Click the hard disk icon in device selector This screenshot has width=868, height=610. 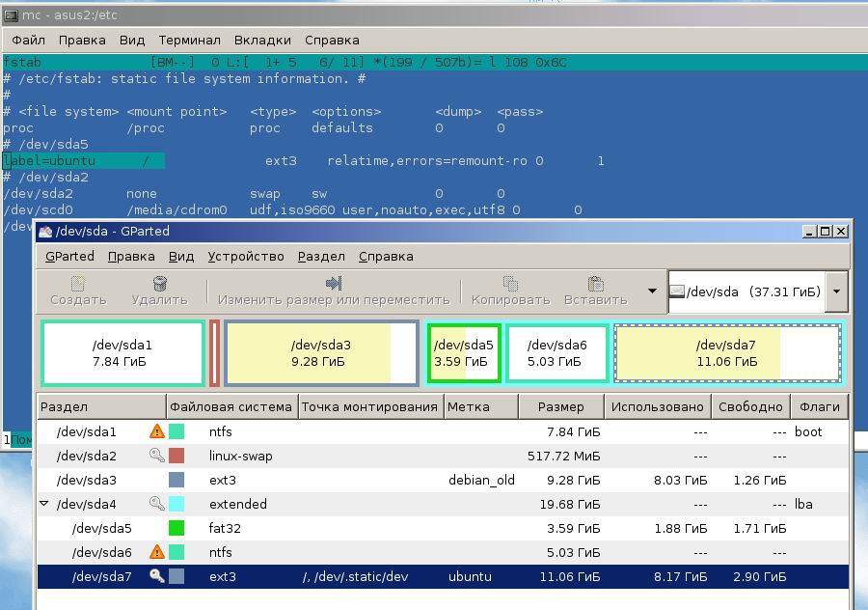[x=676, y=291]
